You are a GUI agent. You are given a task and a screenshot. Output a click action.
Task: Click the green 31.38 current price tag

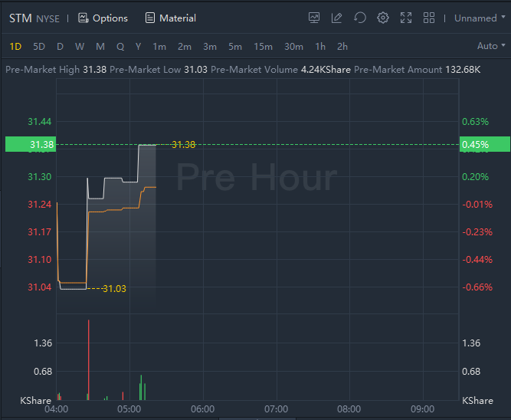31,144
